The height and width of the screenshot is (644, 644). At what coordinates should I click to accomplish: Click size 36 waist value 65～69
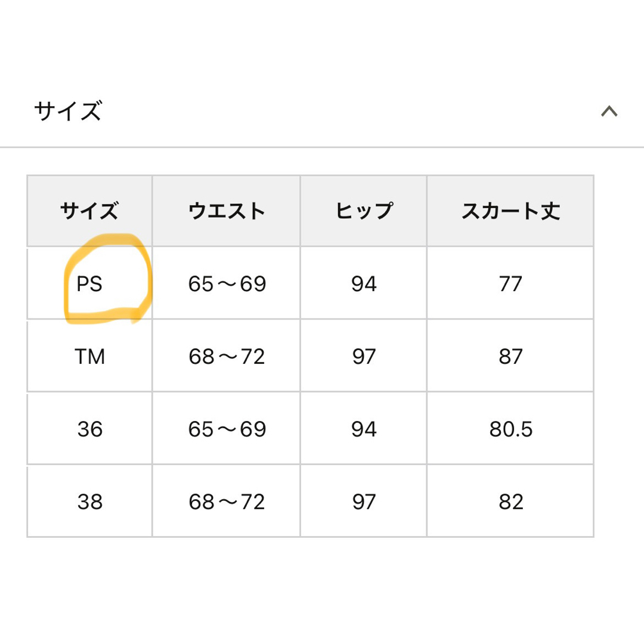(227, 429)
